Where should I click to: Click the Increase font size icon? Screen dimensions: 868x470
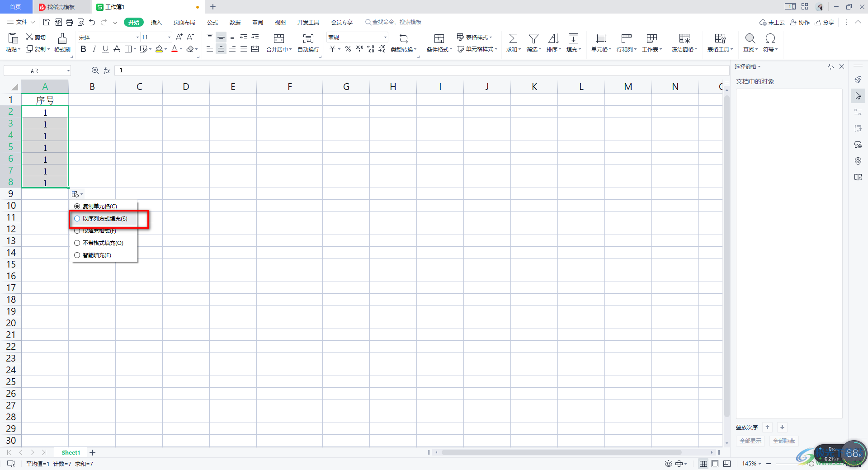tap(179, 37)
